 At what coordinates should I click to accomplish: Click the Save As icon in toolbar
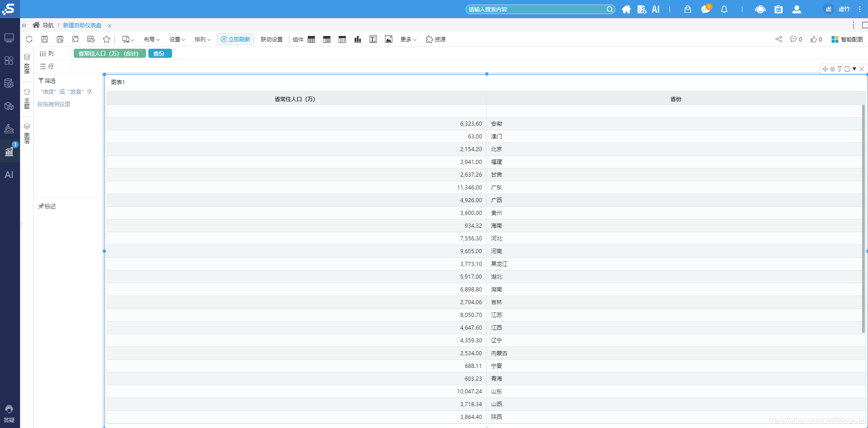(x=60, y=39)
